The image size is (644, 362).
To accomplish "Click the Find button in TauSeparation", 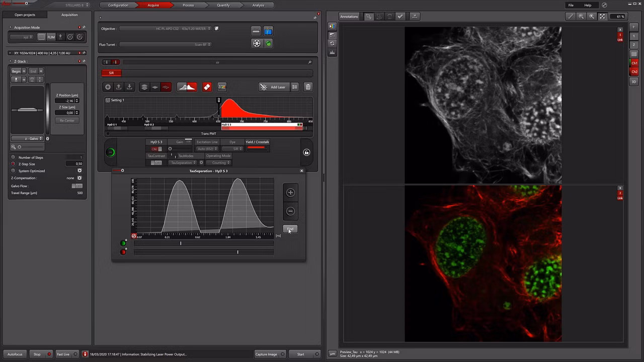I will tap(290, 229).
